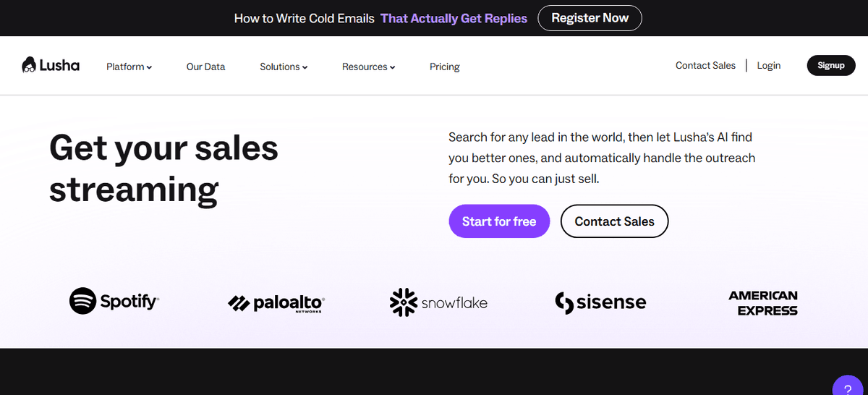
Task: Click Contact Sales in the top navigation
Action: (705, 65)
